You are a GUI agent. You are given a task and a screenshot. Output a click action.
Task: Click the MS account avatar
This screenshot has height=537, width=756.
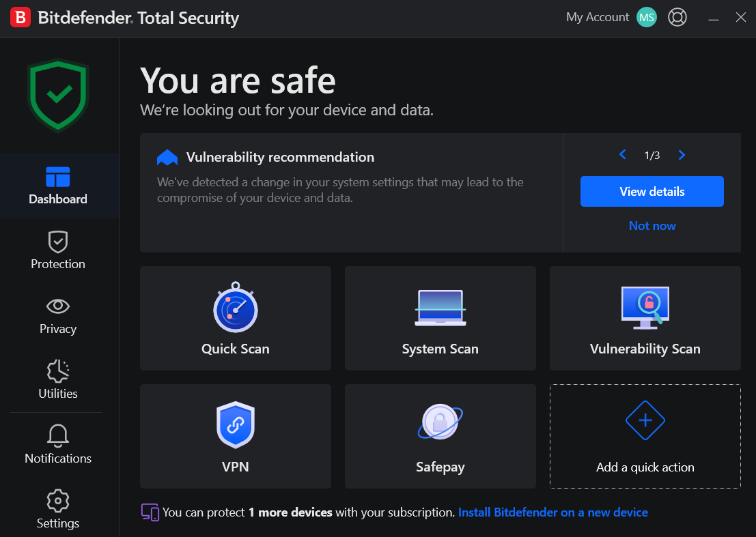[x=647, y=18]
